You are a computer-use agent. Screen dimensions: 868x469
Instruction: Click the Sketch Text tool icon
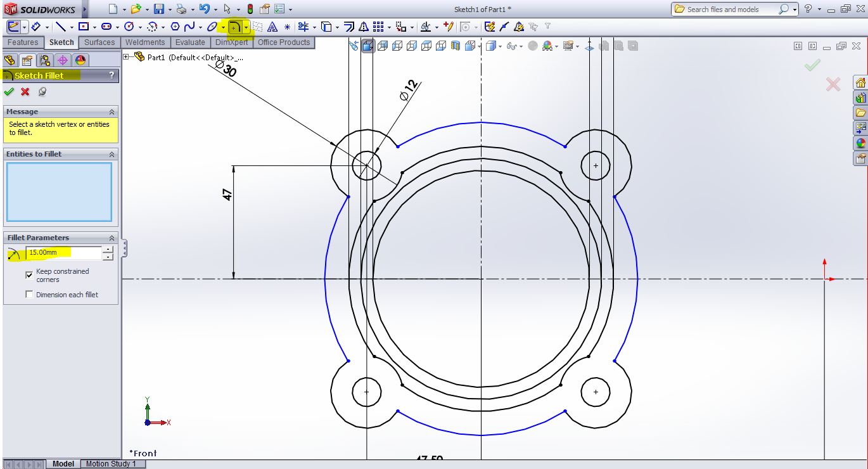[272, 27]
